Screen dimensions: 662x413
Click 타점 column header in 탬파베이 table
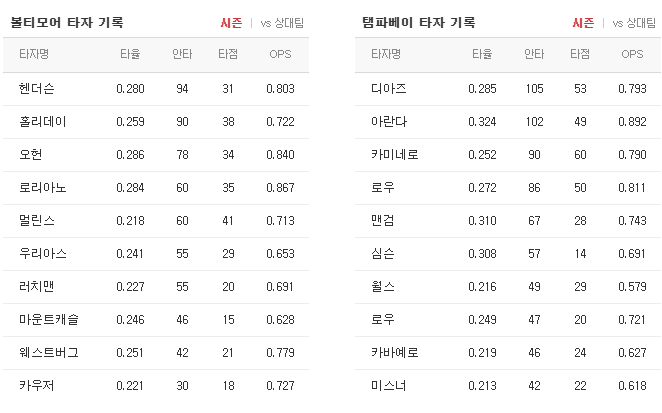[x=580, y=54]
